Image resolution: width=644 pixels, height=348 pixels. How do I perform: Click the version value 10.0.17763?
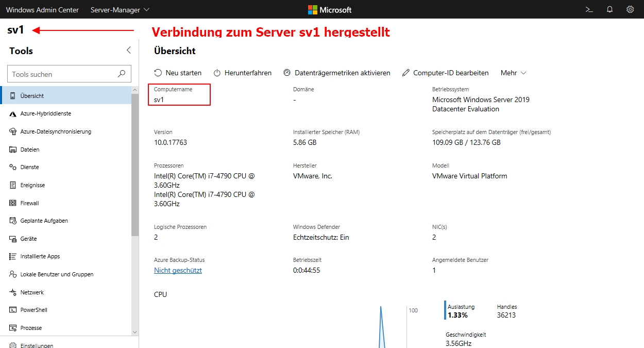(171, 142)
